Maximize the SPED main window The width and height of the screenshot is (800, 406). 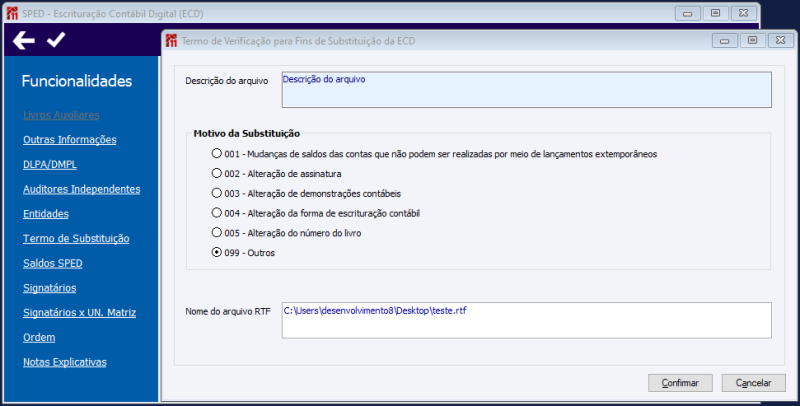coord(715,14)
